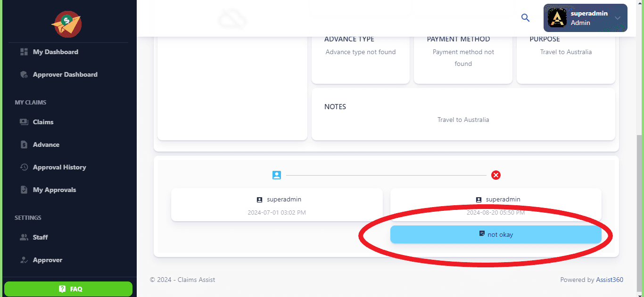Click the Staff people icon

point(24,237)
